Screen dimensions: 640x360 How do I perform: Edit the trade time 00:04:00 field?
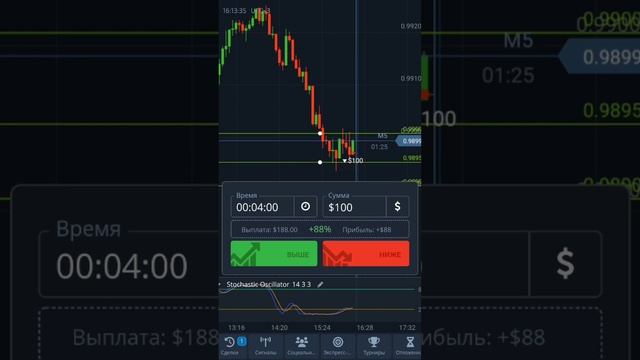(262, 207)
